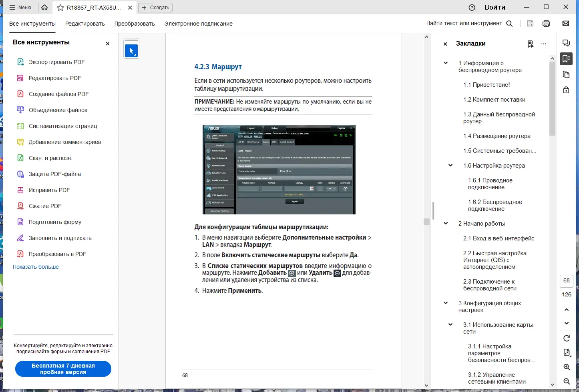Open the document security lock icon
Viewport: 579px width, 392px height.
[566, 90]
